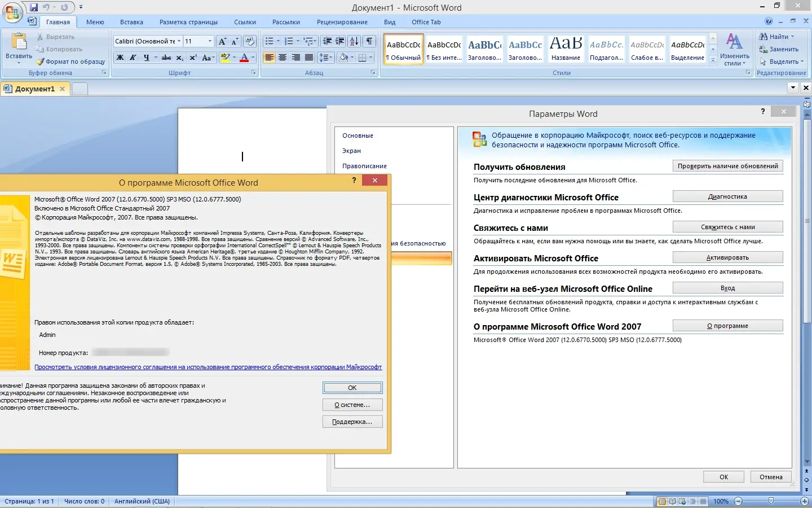This screenshot has height=508, width=812.
Task: Click the 'Поддержка...' button
Action: pos(352,422)
